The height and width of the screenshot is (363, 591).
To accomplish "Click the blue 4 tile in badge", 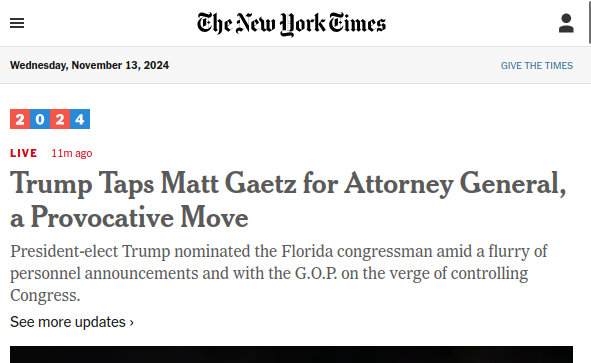I will [x=80, y=119].
